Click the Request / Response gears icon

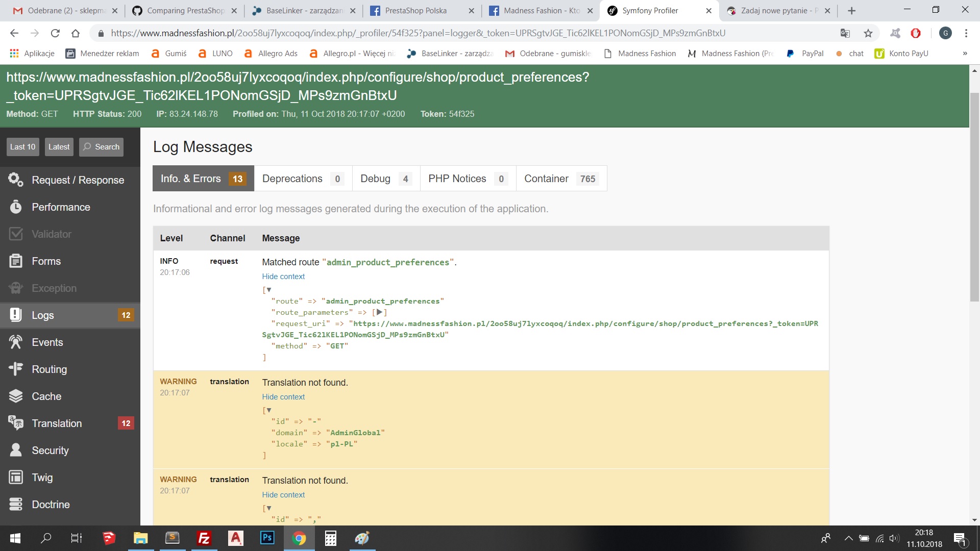pos(16,180)
